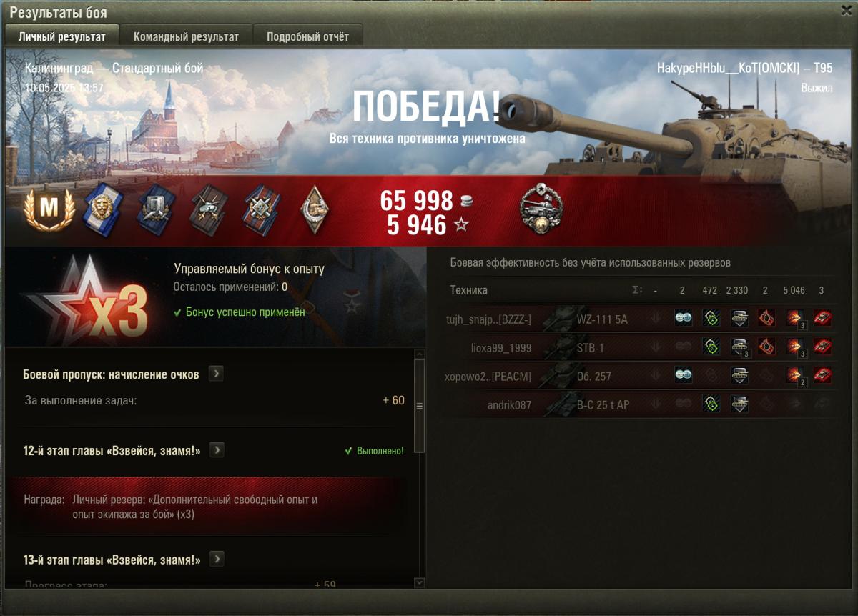Click fire icon in STB-1 row
Screen dimensions: 858x616
pos(767,347)
